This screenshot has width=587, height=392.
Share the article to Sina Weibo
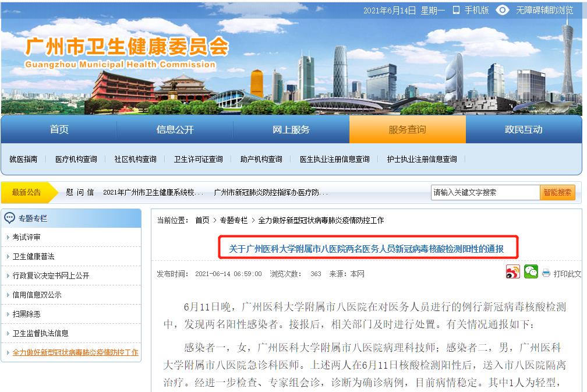[513, 272]
